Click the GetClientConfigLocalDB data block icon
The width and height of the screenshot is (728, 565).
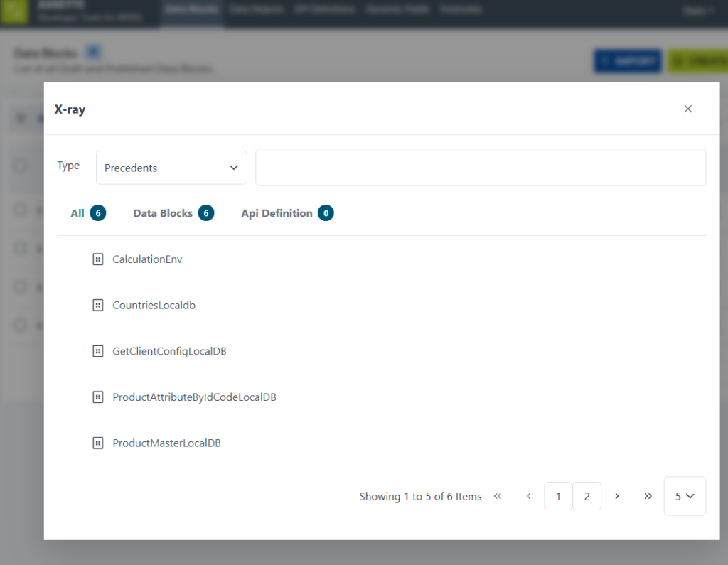point(98,351)
